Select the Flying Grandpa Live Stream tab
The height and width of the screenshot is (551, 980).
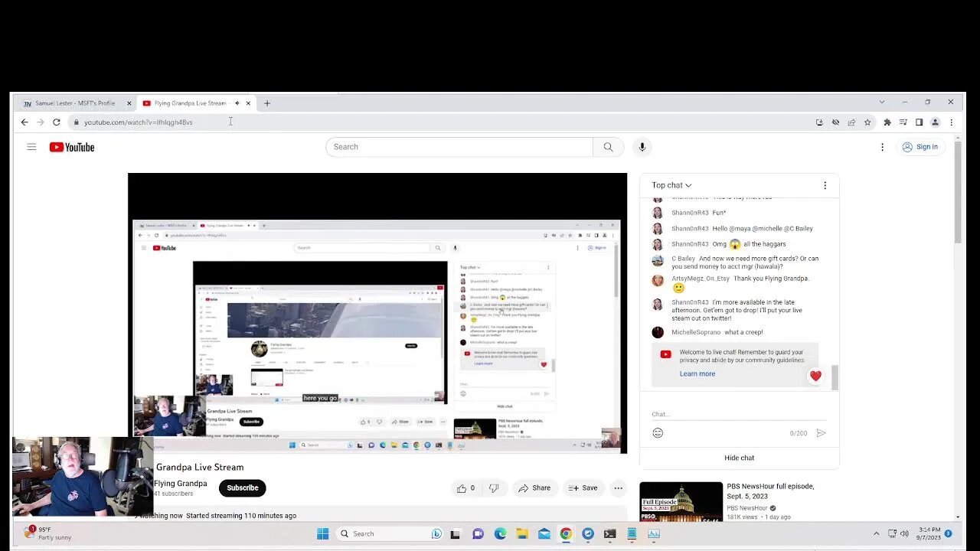(x=190, y=103)
